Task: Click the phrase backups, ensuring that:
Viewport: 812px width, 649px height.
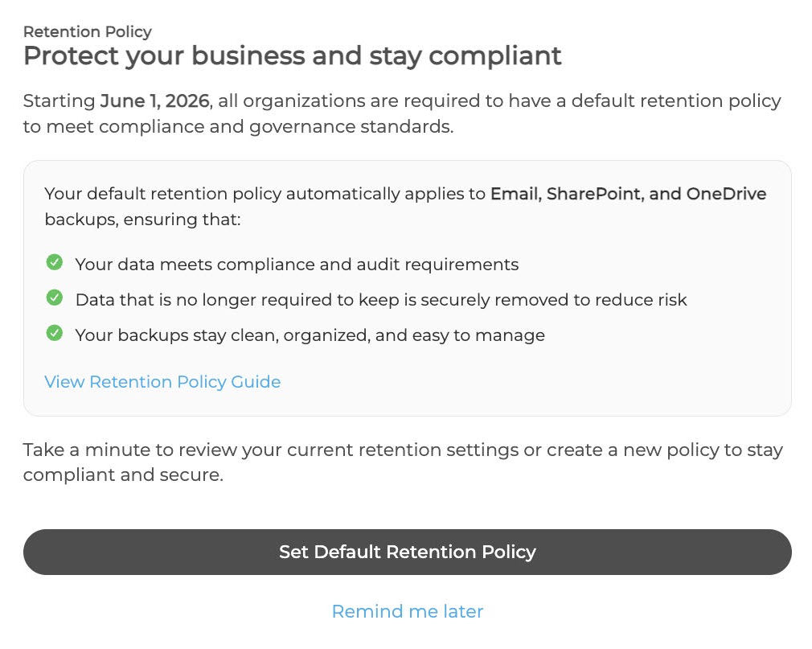Action: pyautogui.click(x=142, y=220)
